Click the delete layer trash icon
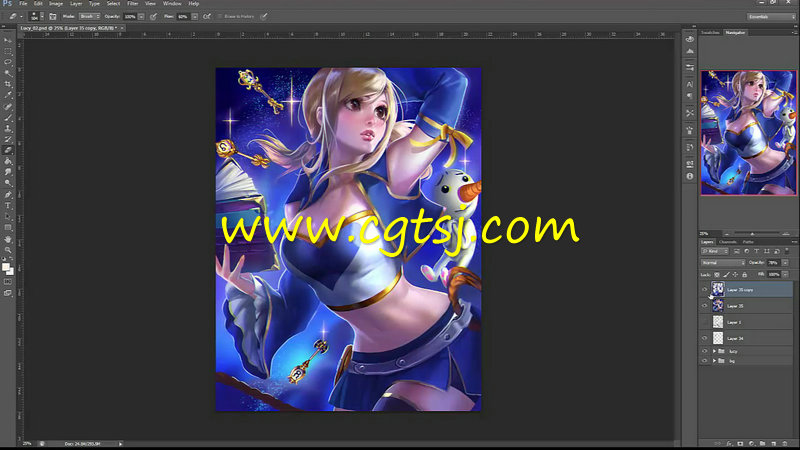This screenshot has width=800, height=450. (x=785, y=444)
